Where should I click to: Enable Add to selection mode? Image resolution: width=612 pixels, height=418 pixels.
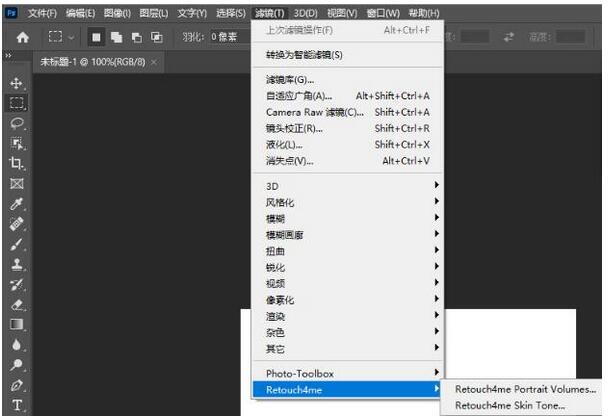(x=118, y=36)
